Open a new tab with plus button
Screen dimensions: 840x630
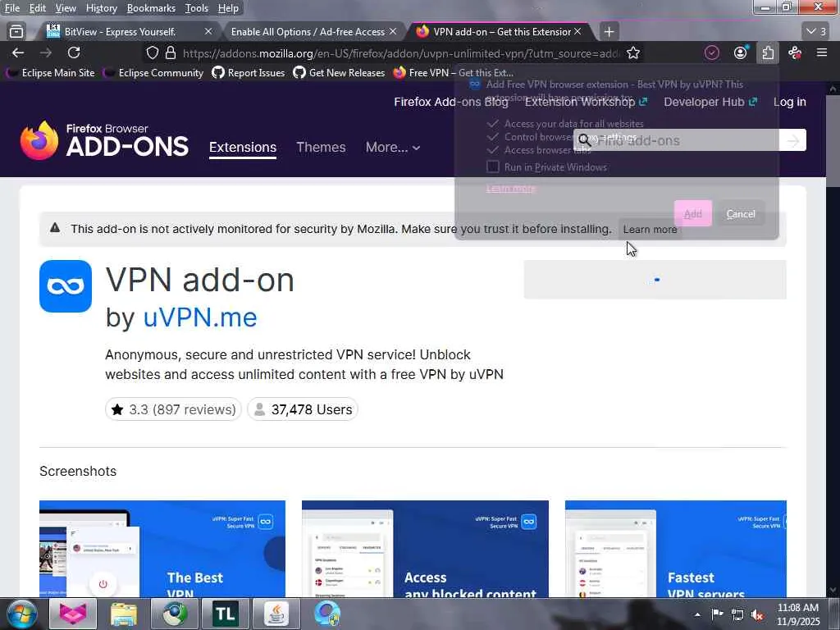pyautogui.click(x=609, y=32)
